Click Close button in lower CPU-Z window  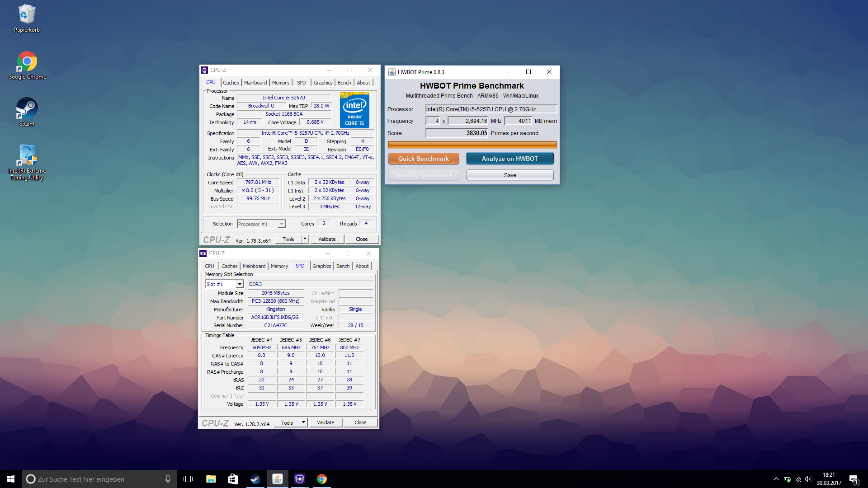(x=360, y=422)
